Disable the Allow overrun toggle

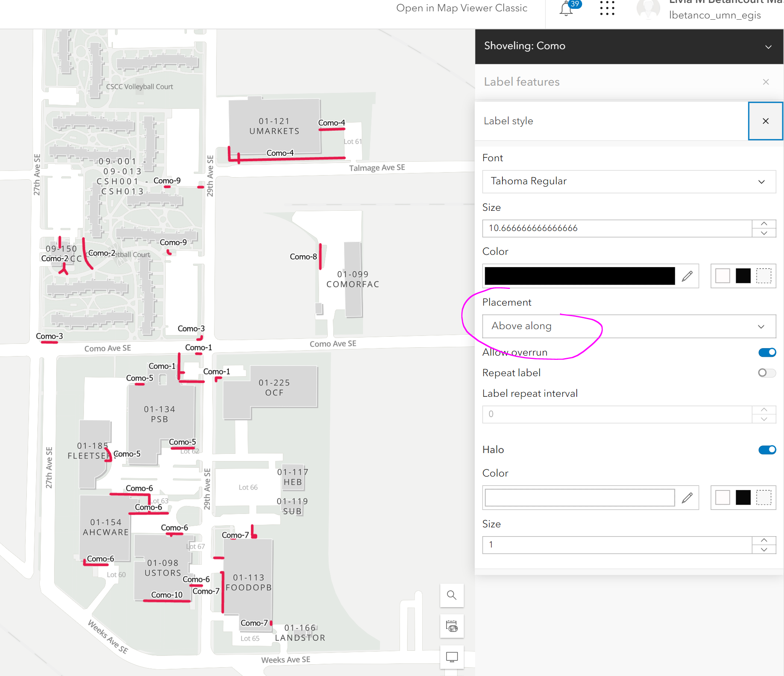pyautogui.click(x=767, y=352)
